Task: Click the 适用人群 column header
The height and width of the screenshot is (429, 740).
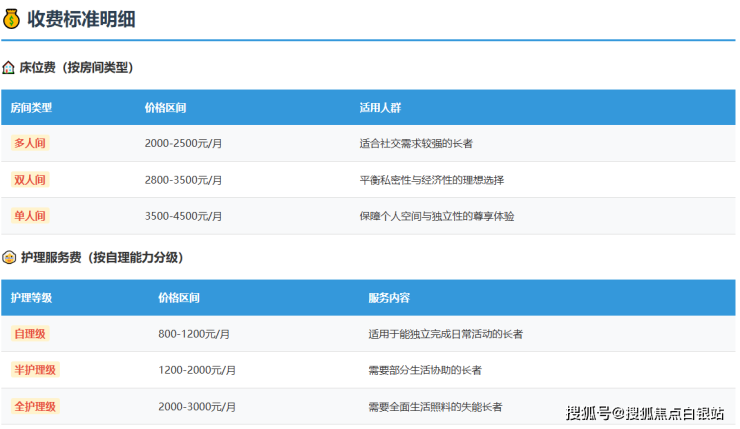Action: [x=380, y=107]
